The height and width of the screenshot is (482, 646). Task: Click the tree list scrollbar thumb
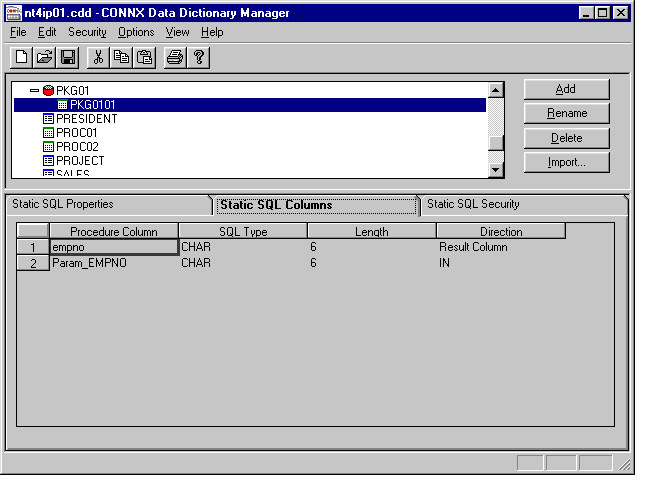click(496, 143)
